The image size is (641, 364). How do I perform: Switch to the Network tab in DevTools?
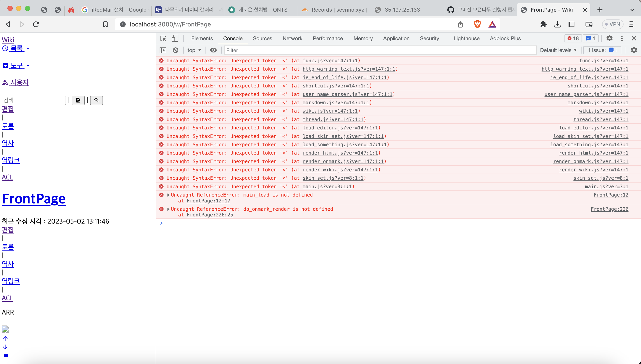(293, 38)
